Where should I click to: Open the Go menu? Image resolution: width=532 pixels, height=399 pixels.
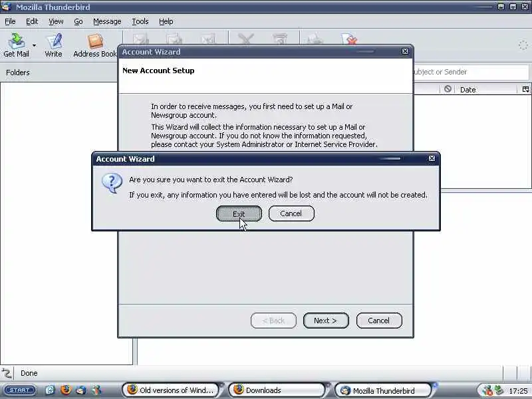[x=78, y=21]
